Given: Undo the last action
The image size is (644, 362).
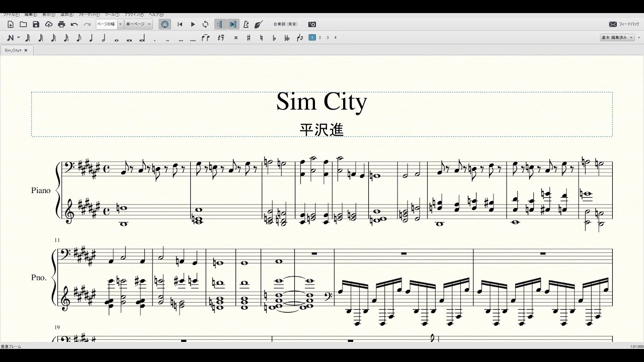Looking at the screenshot, I should coord(74,24).
